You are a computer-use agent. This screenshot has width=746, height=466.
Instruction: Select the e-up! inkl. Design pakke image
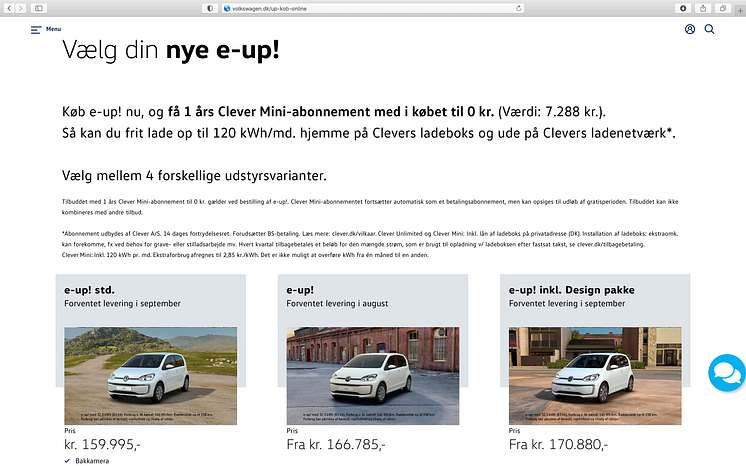click(595, 376)
